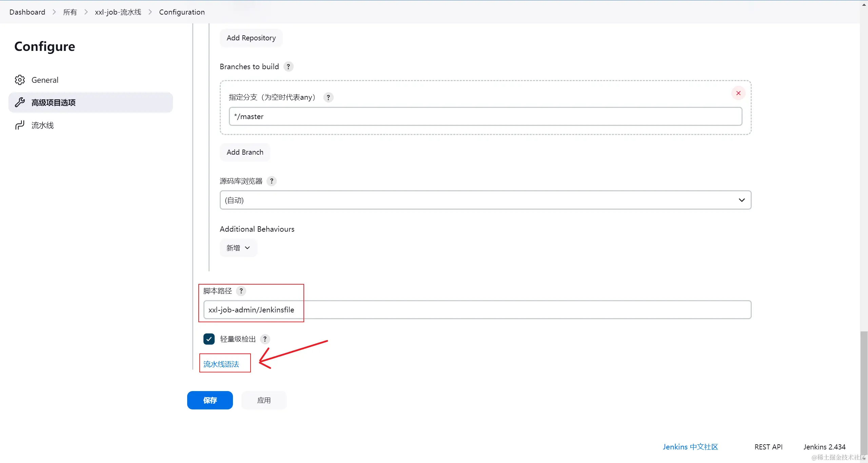This screenshot has width=868, height=463.
Task: Open help icon next to 指定分支
Action: (x=328, y=97)
